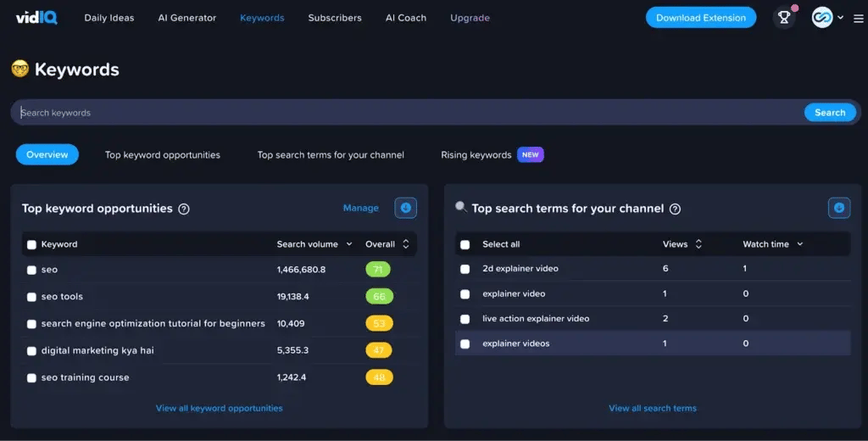The width and height of the screenshot is (868, 441).
Task: Tick the Select all checkbox
Action: (465, 244)
